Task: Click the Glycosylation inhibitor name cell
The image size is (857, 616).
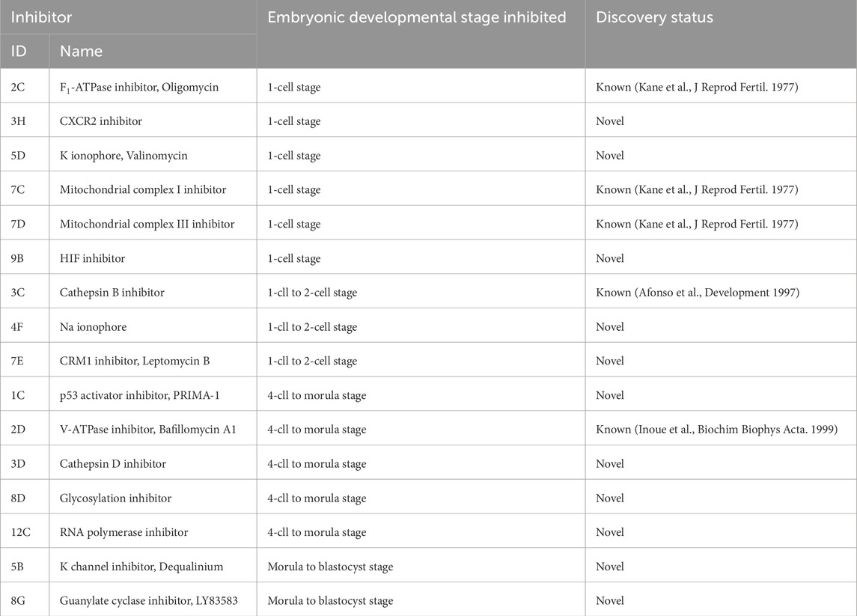Action: click(115, 498)
